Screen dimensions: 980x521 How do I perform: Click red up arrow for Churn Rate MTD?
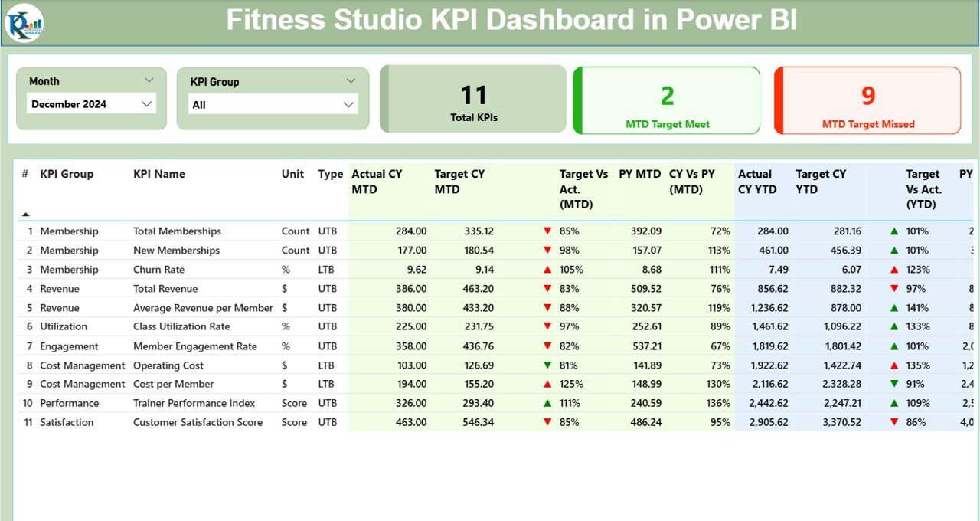coord(547,269)
